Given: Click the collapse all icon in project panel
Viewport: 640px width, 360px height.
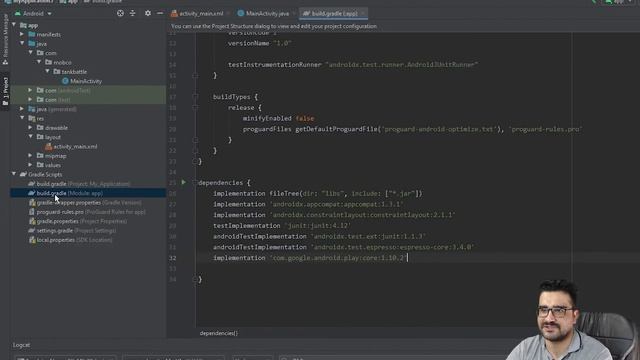Looking at the screenshot, I should [x=132, y=13].
